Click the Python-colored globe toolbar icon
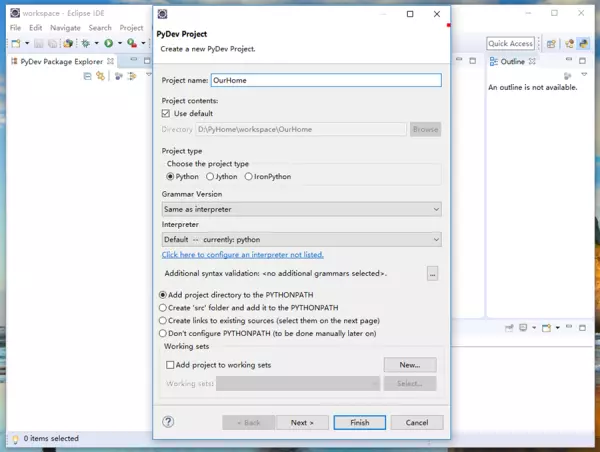600x452 pixels. [x=68, y=43]
